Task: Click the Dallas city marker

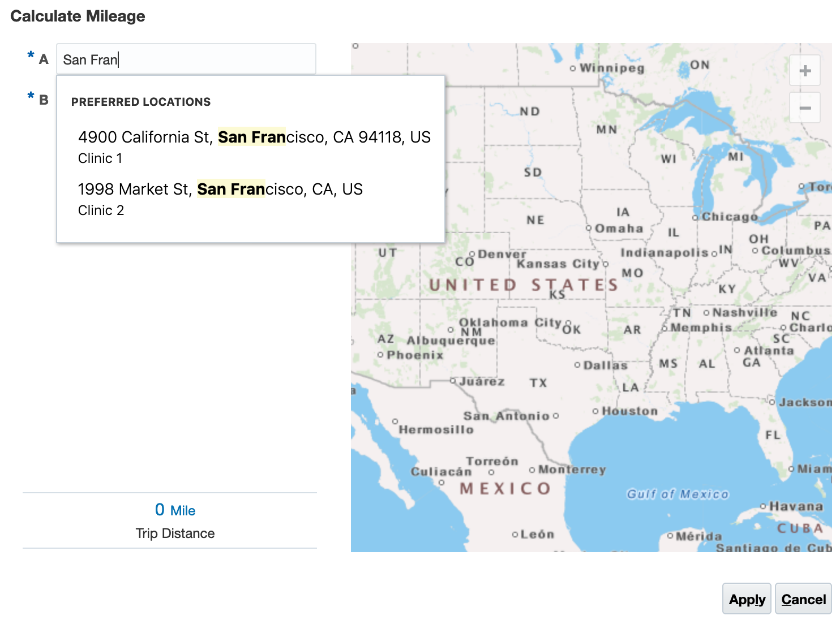Action: 577,365
